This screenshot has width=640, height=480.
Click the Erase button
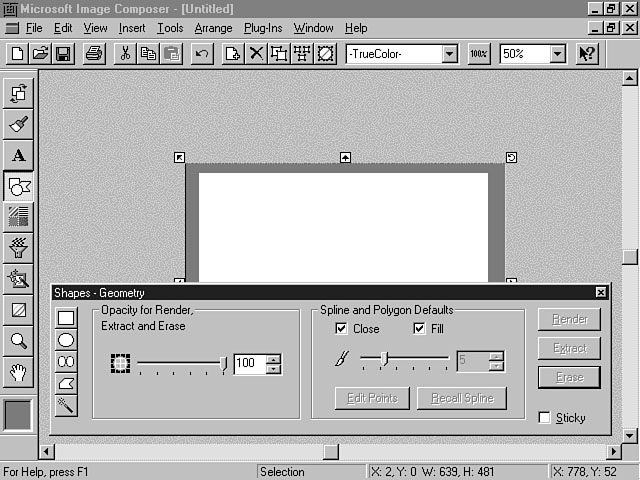[x=569, y=377]
